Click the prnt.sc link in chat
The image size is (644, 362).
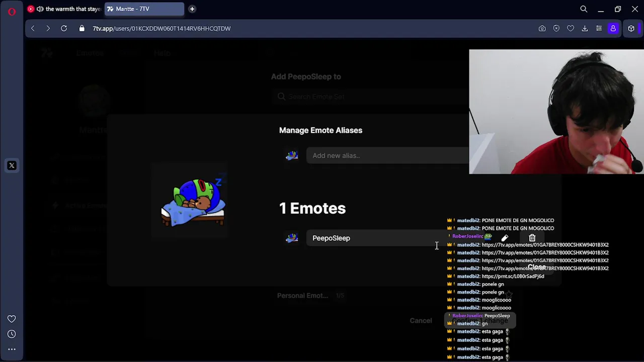pos(513,277)
